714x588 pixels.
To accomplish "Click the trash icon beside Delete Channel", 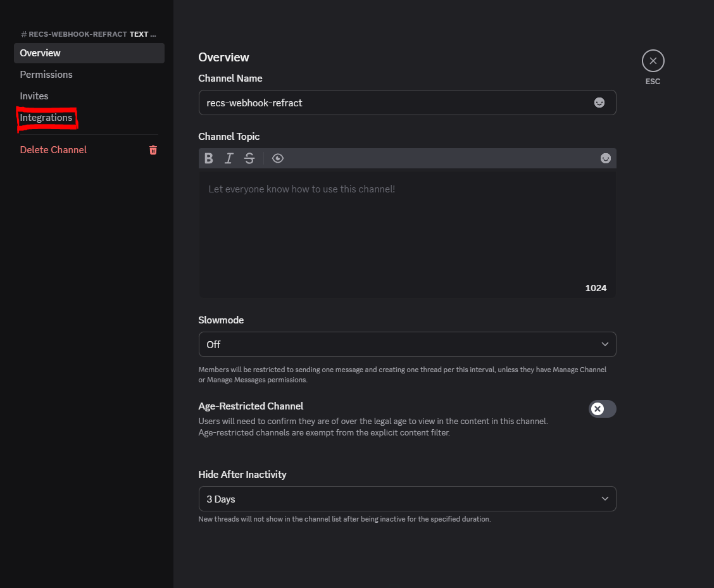I will [x=153, y=150].
